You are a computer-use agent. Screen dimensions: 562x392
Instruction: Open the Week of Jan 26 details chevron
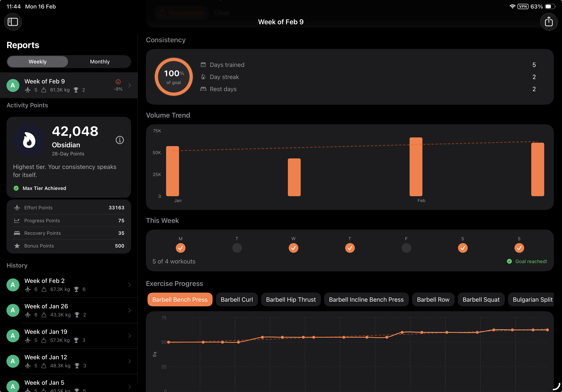(x=129, y=310)
